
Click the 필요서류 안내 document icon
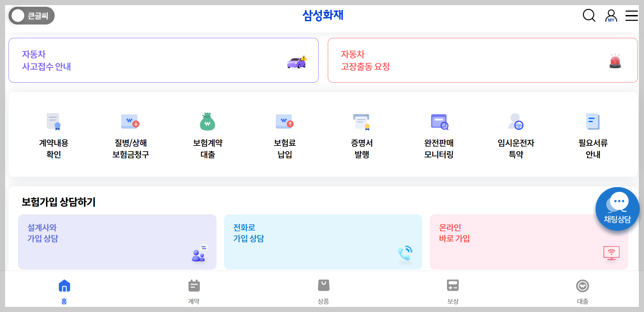pyautogui.click(x=593, y=122)
